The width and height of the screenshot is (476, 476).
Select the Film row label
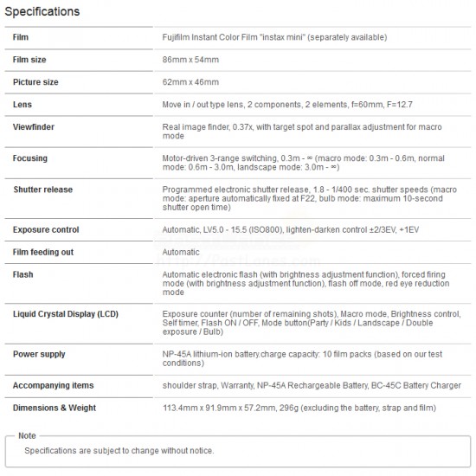coord(21,37)
